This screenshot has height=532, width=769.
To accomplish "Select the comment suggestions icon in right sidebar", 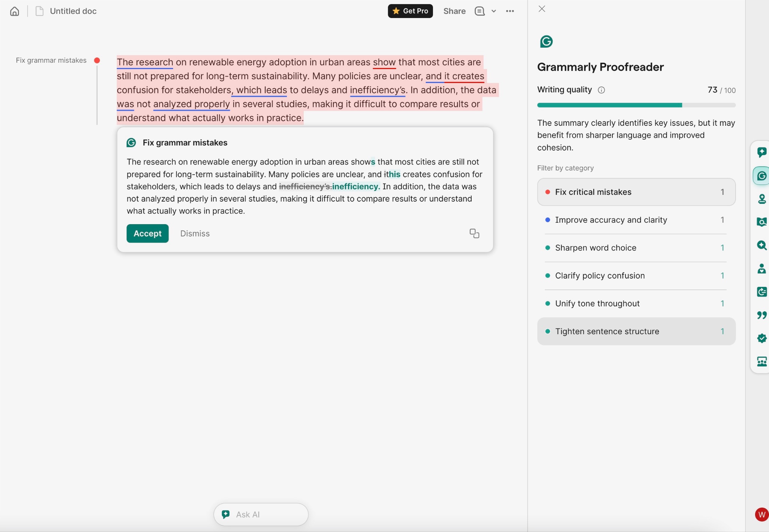I will click(x=762, y=152).
